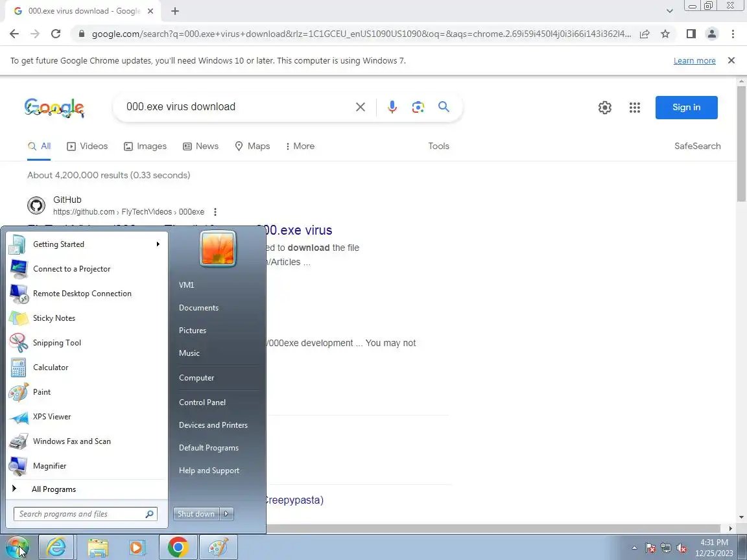
Task: Open Music in Start menu
Action: click(x=189, y=353)
